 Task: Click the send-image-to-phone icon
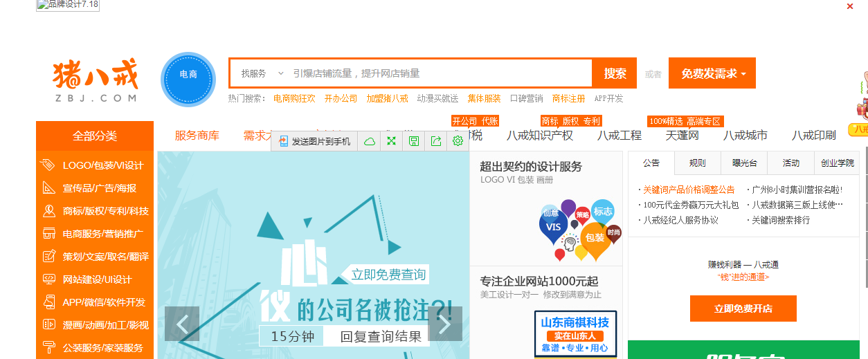[283, 141]
